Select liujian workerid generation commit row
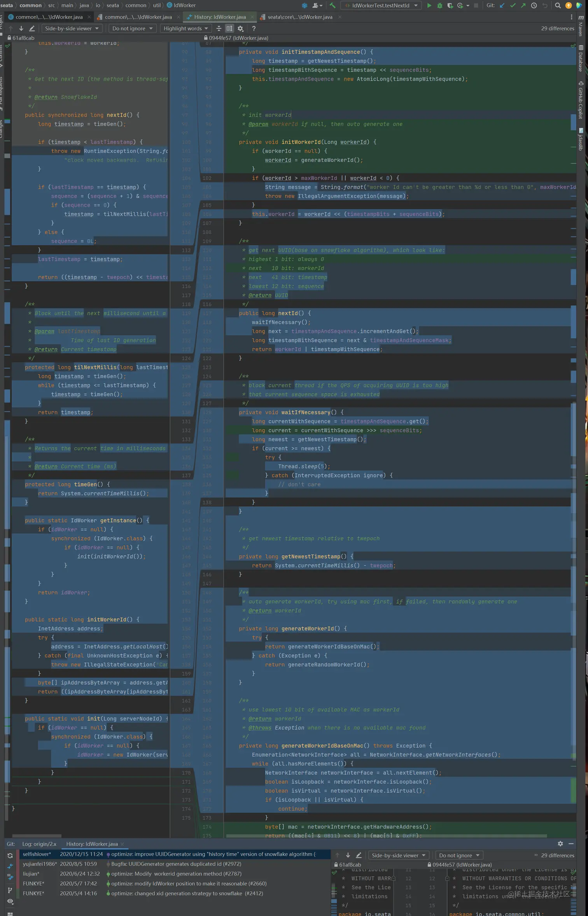The height and width of the screenshot is (916, 588). tap(174, 874)
